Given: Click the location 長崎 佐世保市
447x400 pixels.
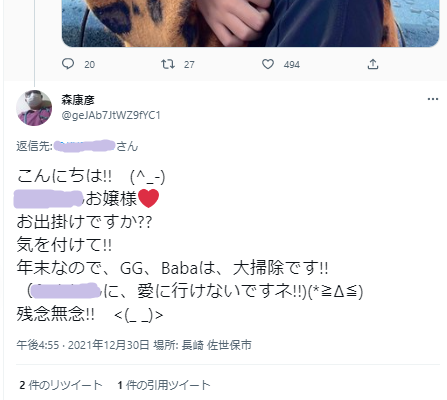Looking at the screenshot, I should pyautogui.click(x=217, y=345).
